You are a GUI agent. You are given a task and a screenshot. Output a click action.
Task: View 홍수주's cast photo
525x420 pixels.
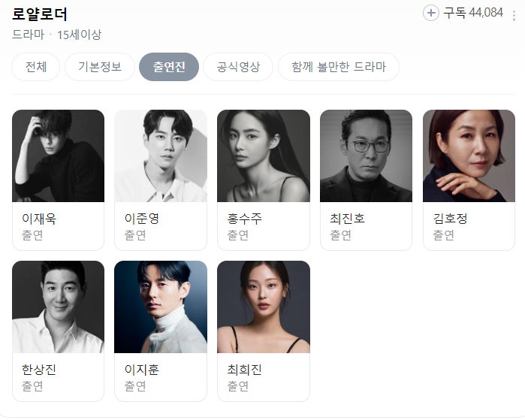point(264,156)
